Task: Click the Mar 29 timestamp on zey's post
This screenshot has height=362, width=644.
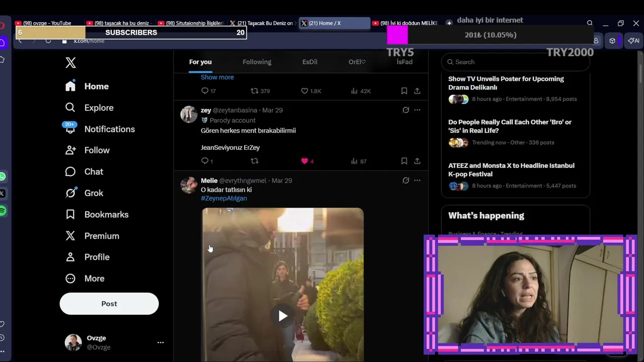Action: pos(273,110)
